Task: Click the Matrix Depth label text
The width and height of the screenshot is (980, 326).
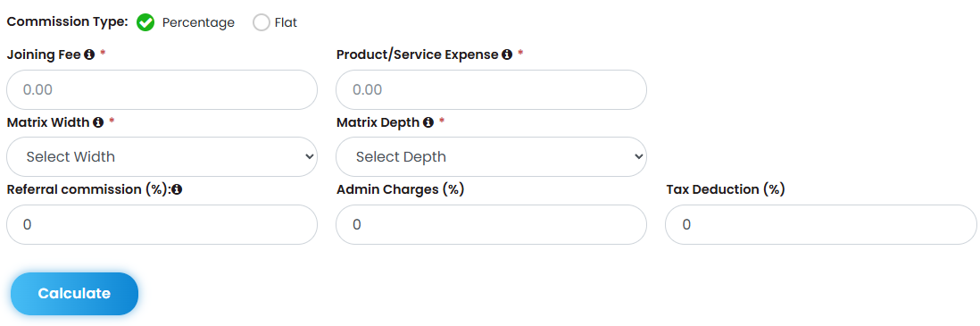Action: click(378, 122)
